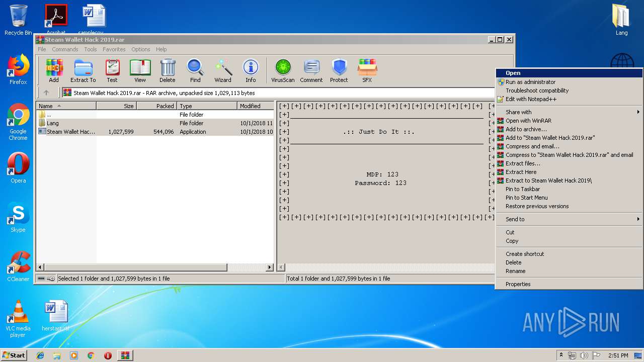Click Internet Explorer taskbar icon
This screenshot has height=362, width=644.
(x=40, y=355)
